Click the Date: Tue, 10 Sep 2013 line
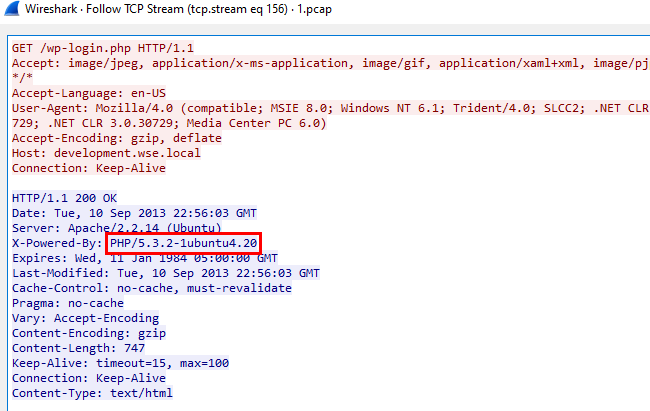Image resolution: width=650 pixels, height=411 pixels. pyautogui.click(x=134, y=213)
